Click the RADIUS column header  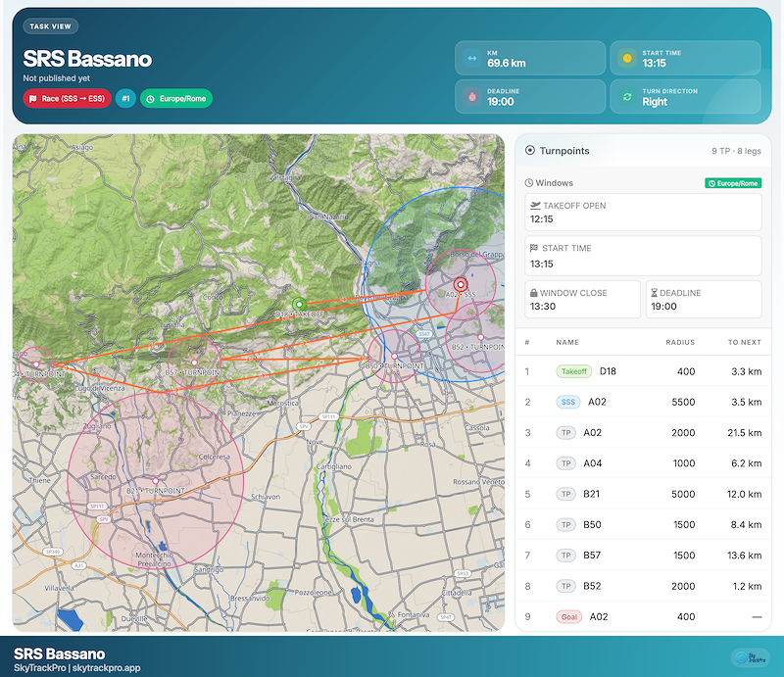[x=680, y=343]
